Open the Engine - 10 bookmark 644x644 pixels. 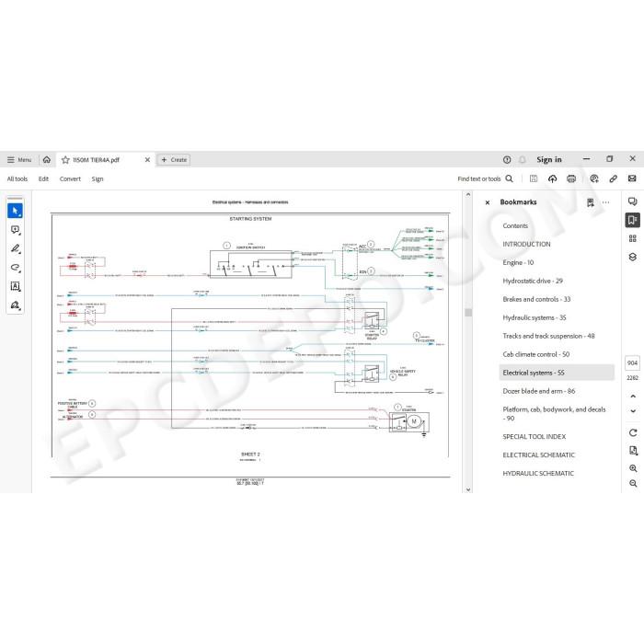coord(518,262)
